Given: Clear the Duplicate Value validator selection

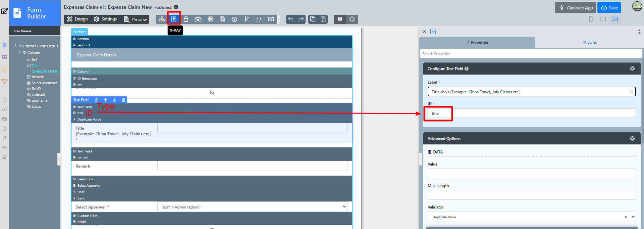Looking at the screenshot, I should pos(626,217).
